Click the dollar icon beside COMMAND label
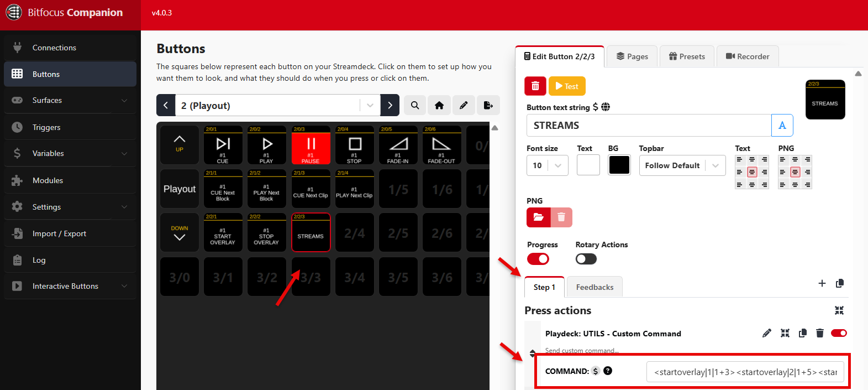This screenshot has height=390, width=868. coord(596,371)
